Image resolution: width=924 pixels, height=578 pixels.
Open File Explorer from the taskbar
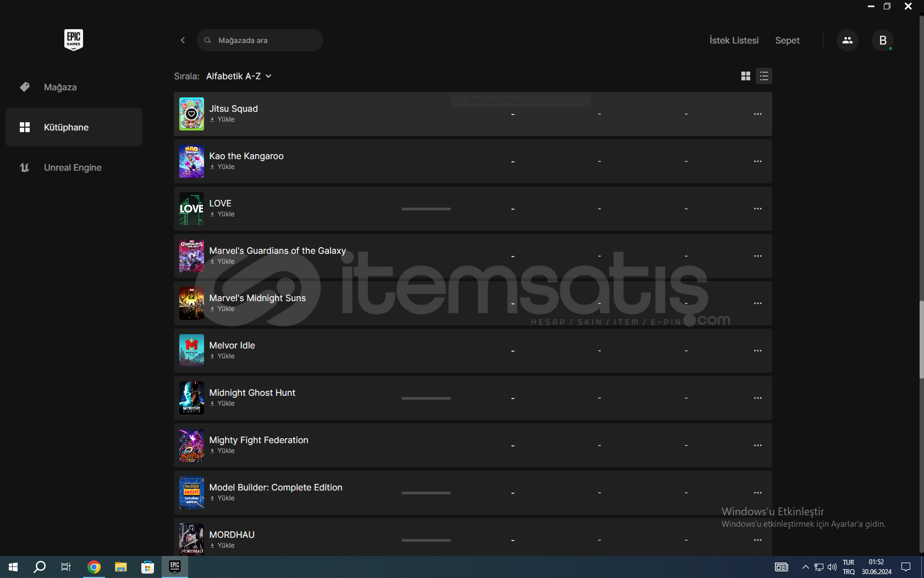(120, 567)
